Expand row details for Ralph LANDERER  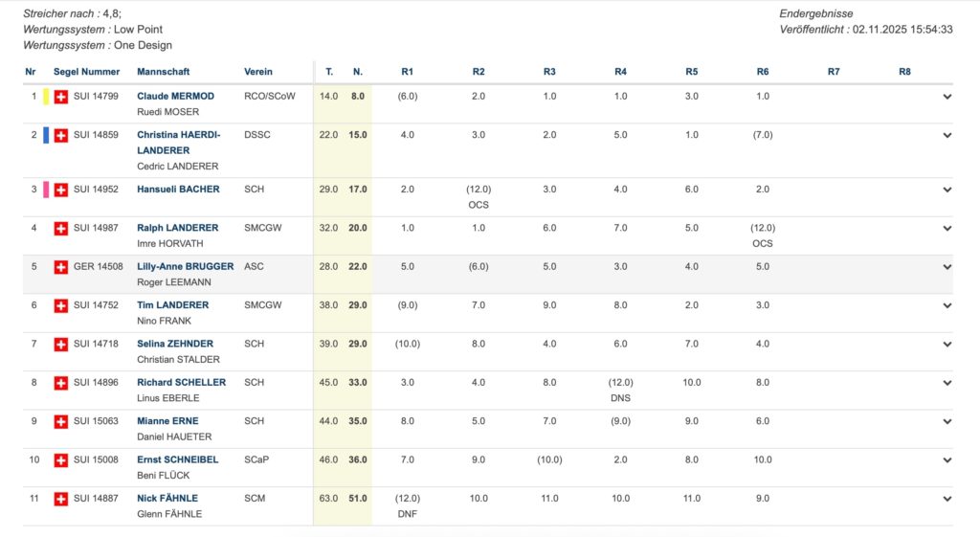(947, 229)
